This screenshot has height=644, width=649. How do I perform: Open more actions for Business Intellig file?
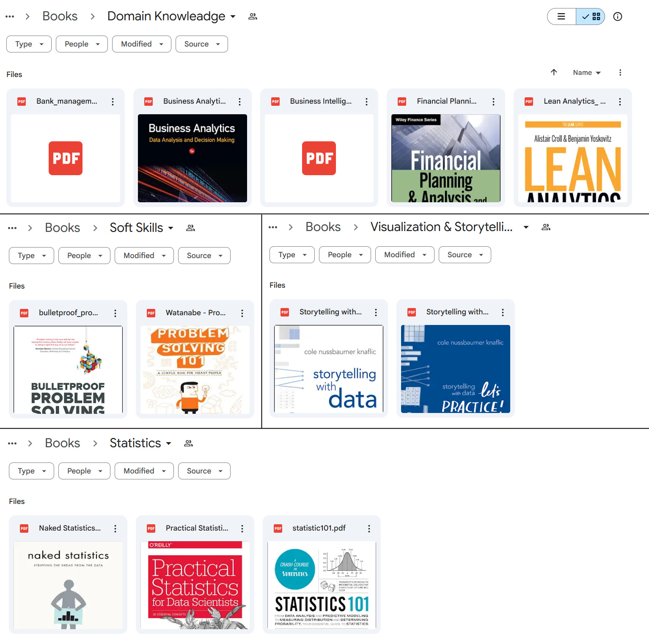(366, 102)
